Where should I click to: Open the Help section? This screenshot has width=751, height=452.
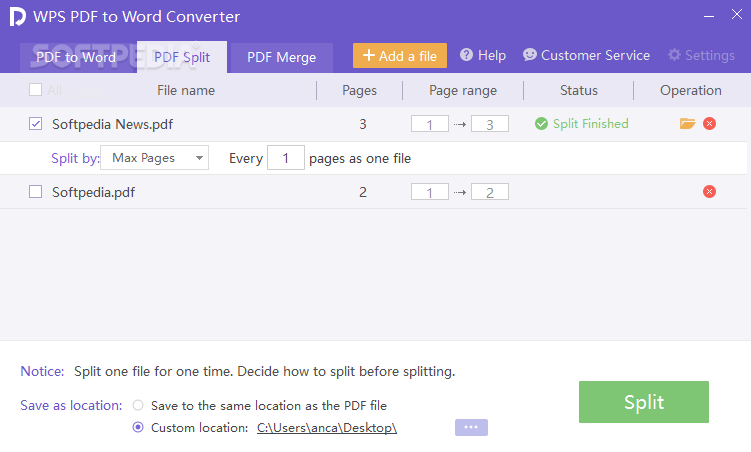(x=483, y=55)
